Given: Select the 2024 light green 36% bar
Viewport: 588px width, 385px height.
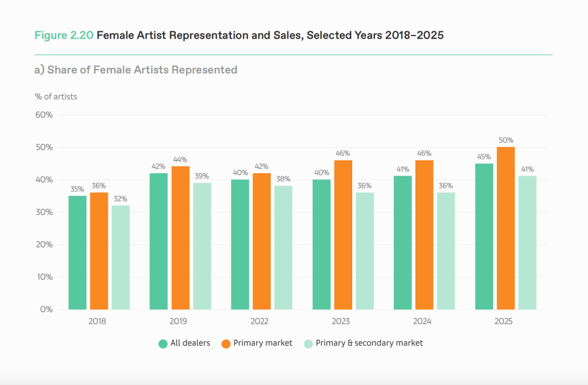Looking at the screenshot, I should point(446,251).
